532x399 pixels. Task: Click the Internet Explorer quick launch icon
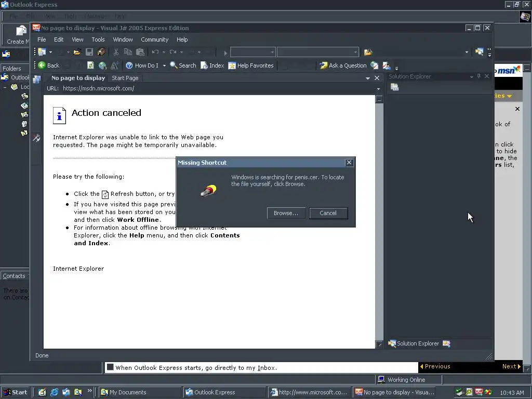(54, 392)
